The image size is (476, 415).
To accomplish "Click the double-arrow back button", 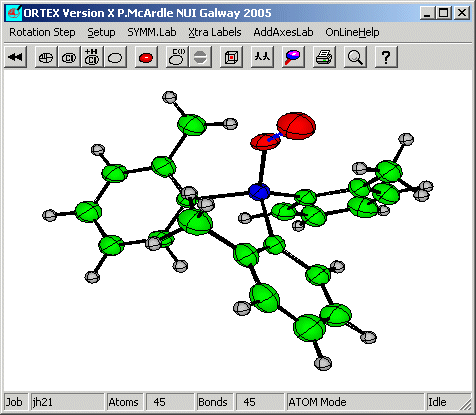I will (15, 57).
